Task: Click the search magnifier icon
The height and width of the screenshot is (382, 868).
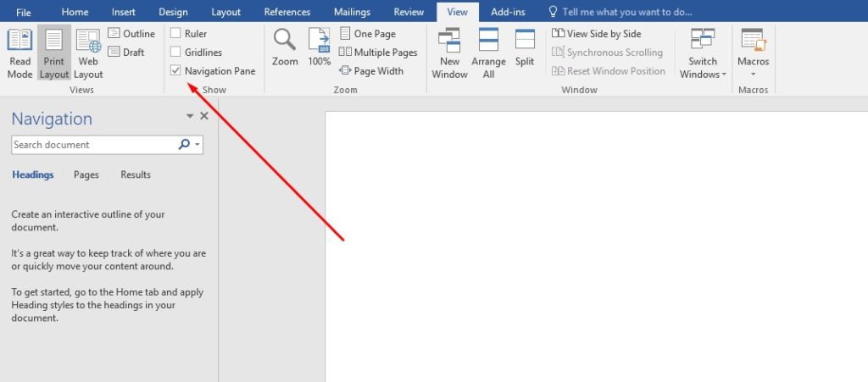Action: [x=184, y=144]
